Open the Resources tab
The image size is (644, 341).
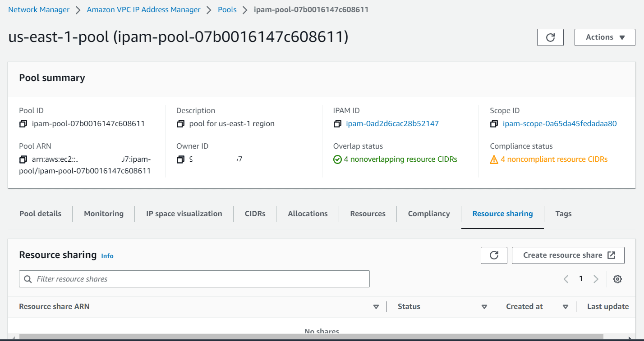coord(368,214)
